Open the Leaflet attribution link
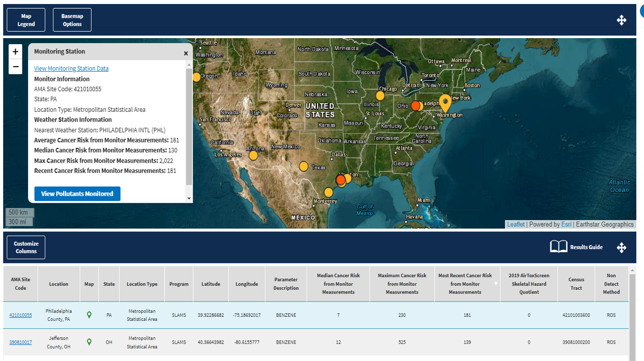 pos(516,224)
